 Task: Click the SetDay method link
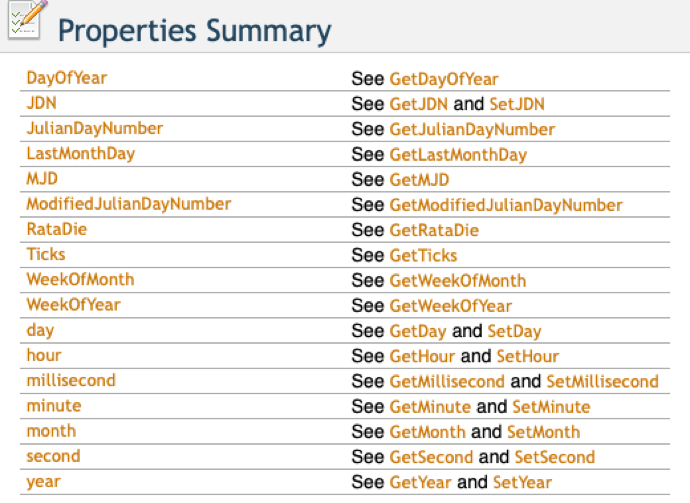click(x=513, y=331)
